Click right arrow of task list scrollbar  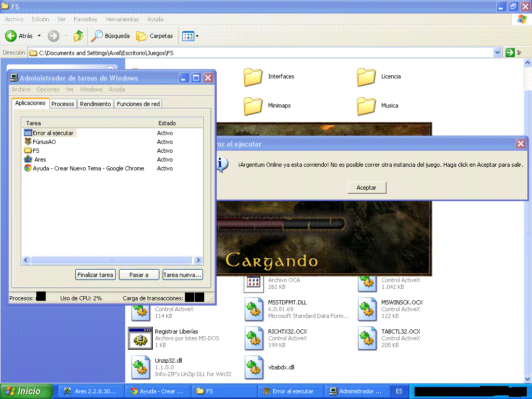pos(198,260)
